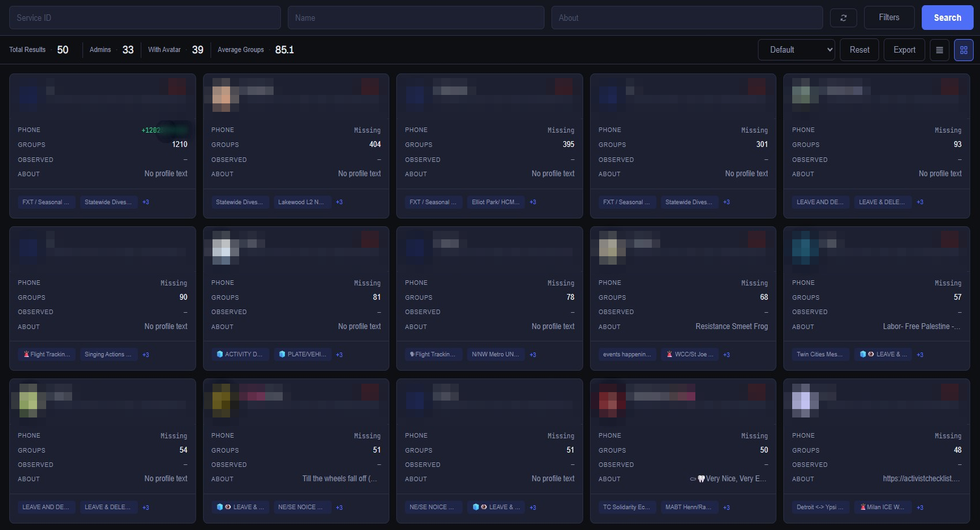Click the 1210 groups count value

click(x=179, y=144)
